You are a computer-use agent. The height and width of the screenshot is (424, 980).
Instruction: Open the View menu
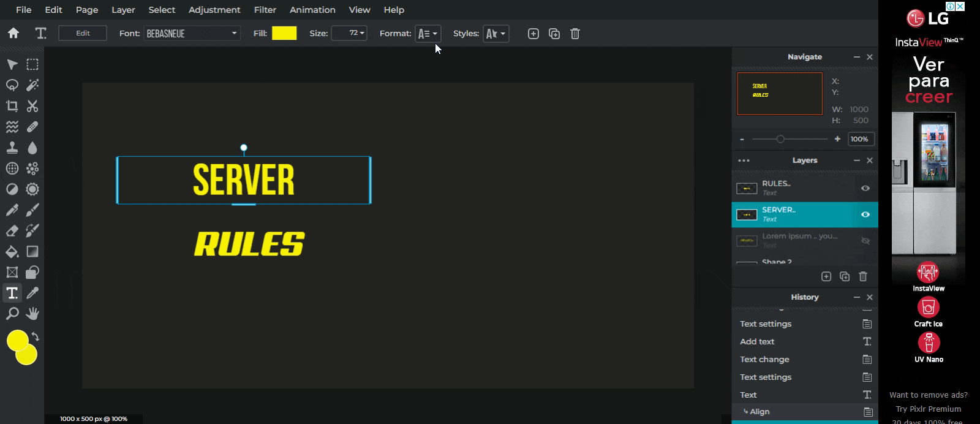(x=360, y=10)
